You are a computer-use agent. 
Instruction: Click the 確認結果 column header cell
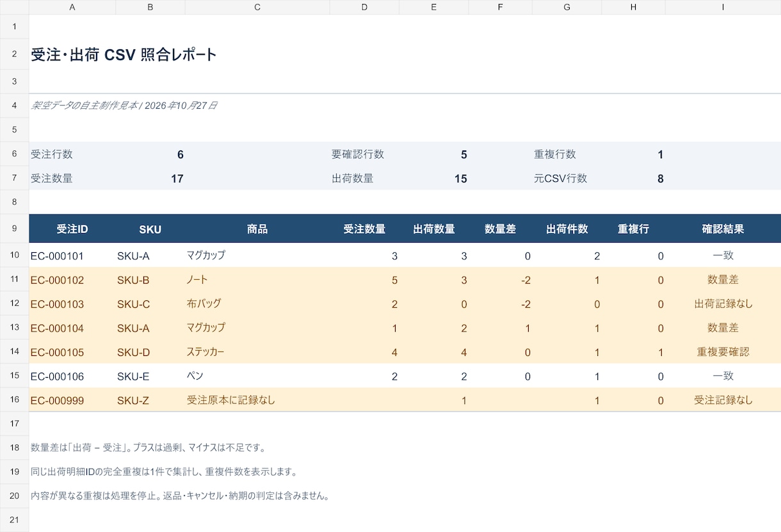723,229
